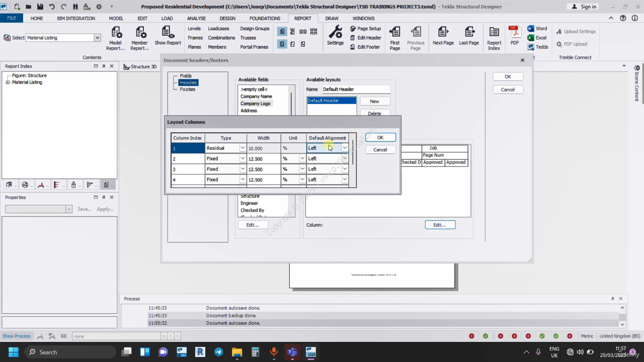Click OK in Layout Columns dialog
Screen dimensions: 644x362
(380, 138)
